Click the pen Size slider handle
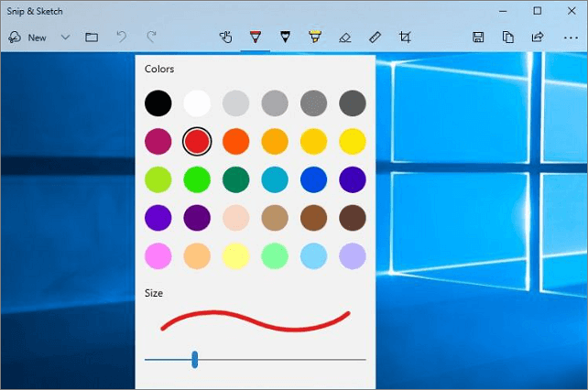Screen dimensions: 588x390 195,359
